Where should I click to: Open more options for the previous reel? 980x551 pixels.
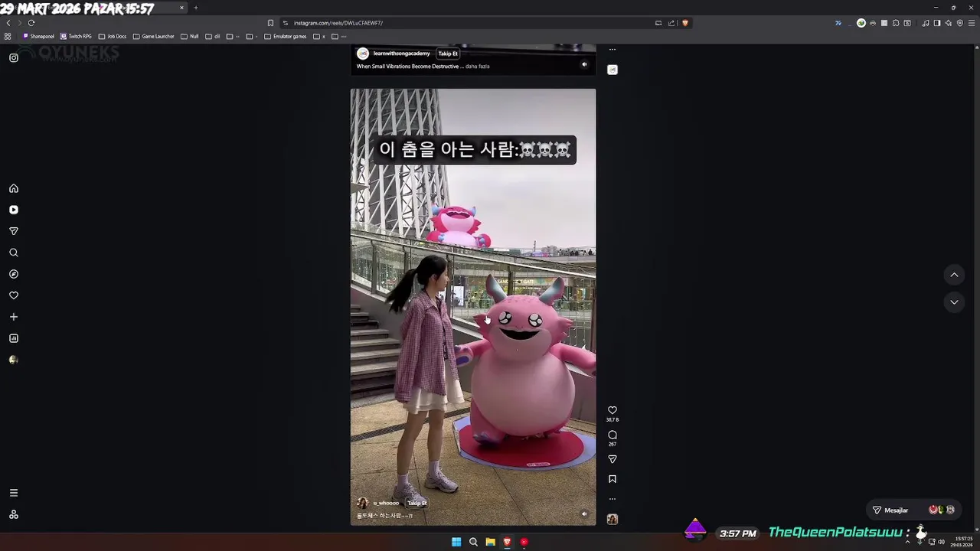[612, 50]
